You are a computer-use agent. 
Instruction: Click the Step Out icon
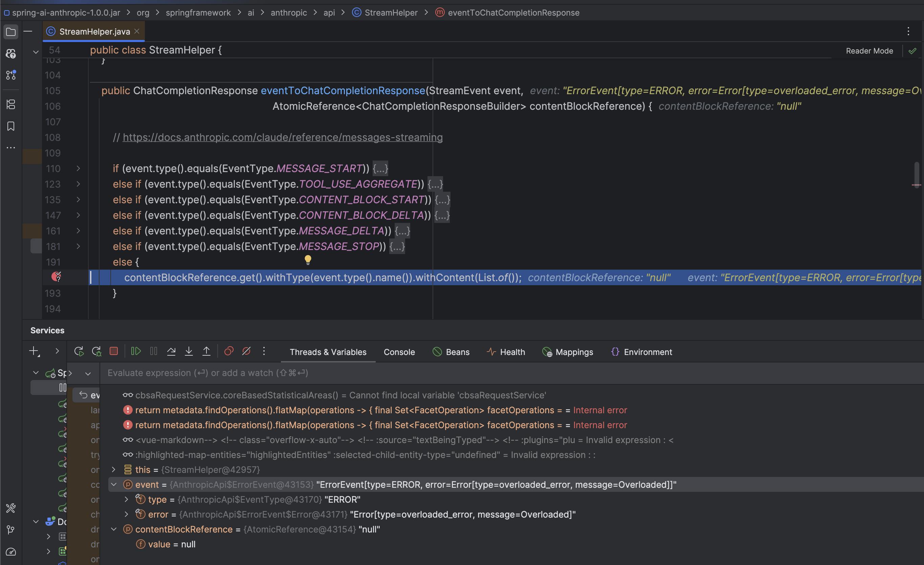[206, 351]
